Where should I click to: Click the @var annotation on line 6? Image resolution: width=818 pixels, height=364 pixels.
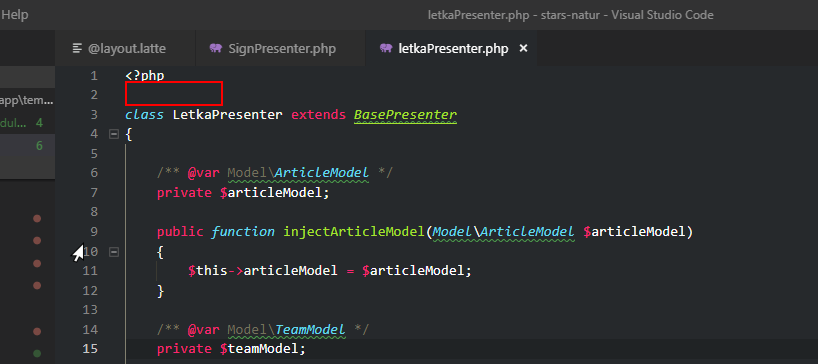pyautogui.click(x=204, y=173)
